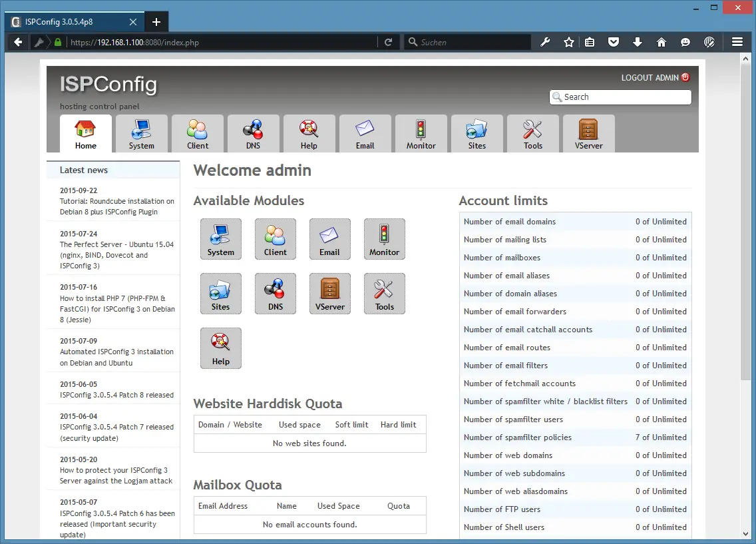Click the LOGOUT ADMIN link

point(650,78)
